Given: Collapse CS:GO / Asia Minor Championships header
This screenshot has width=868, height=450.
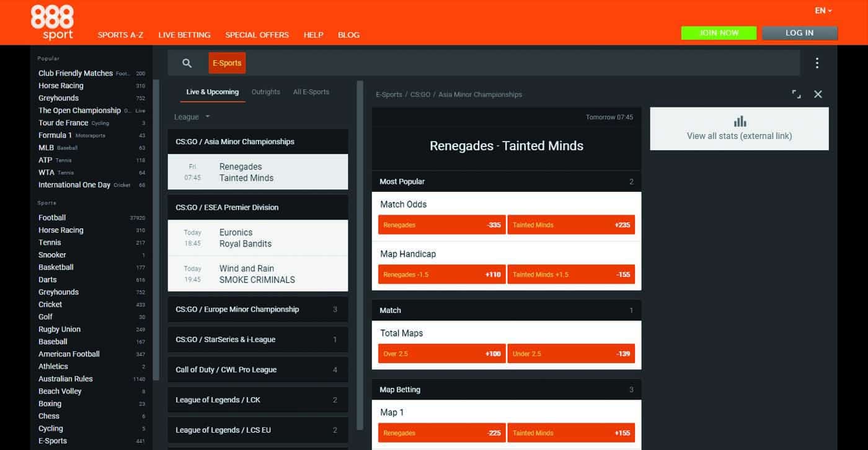Looking at the screenshot, I should 258,142.
